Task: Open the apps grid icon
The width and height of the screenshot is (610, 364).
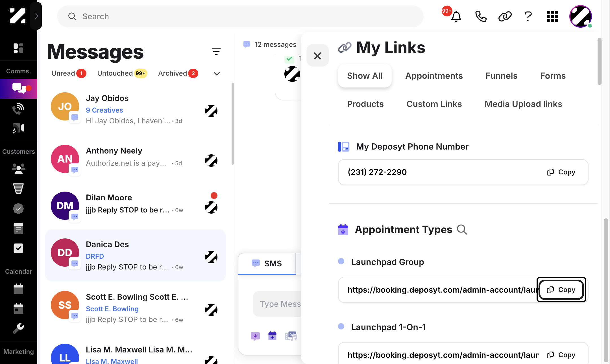Action: tap(552, 16)
